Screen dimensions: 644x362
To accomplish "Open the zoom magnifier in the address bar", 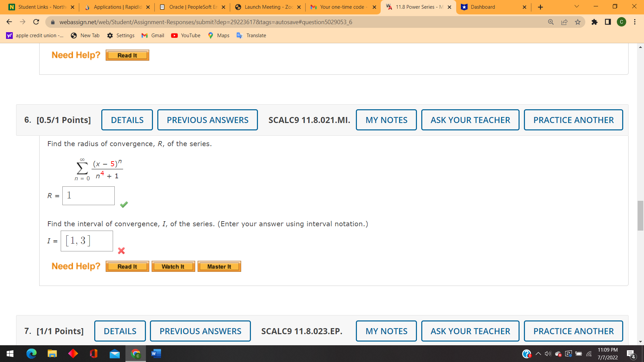I will point(551,22).
